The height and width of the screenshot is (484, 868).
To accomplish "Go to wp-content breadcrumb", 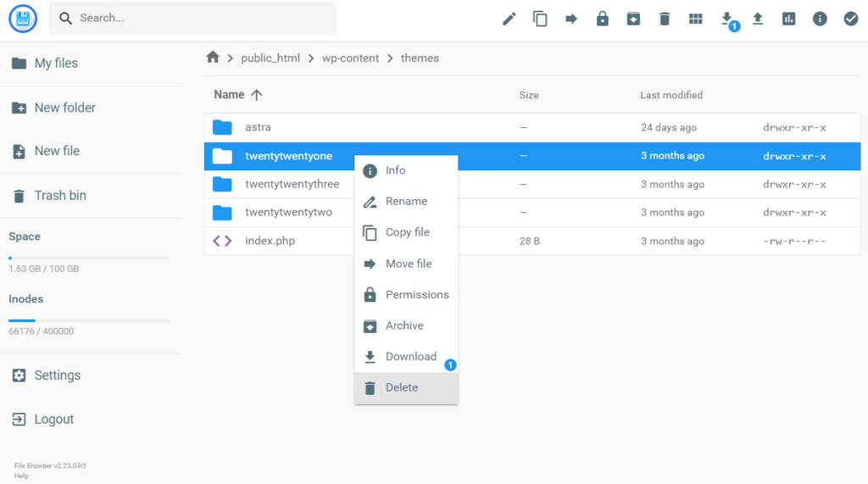I will (350, 58).
